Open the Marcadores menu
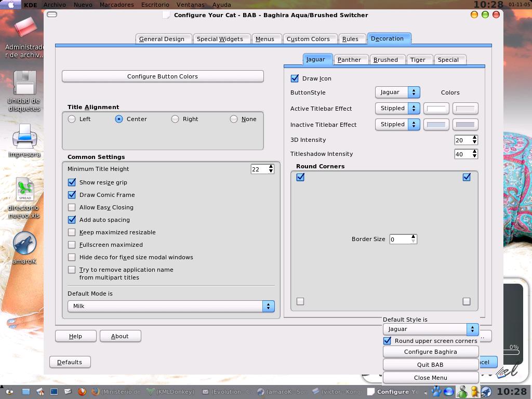This screenshot has width=532, height=399. tap(117, 5)
